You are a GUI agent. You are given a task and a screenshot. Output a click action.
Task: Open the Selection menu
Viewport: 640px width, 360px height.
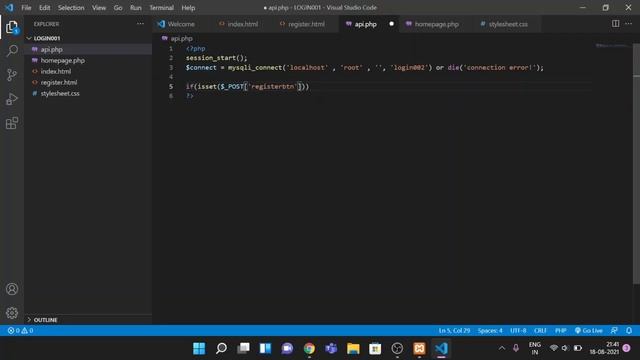(71, 7)
